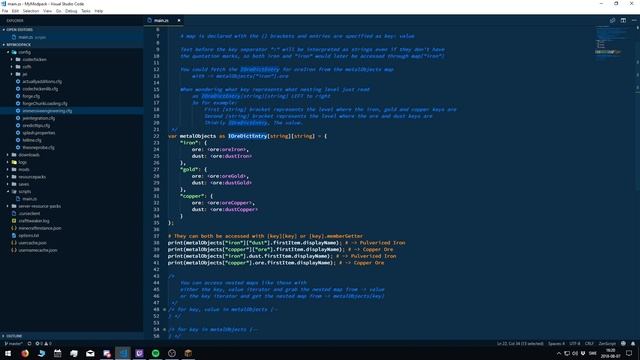640x360 pixels.
Task: Change encoding via UTF-8 status item
Action: tap(575, 344)
